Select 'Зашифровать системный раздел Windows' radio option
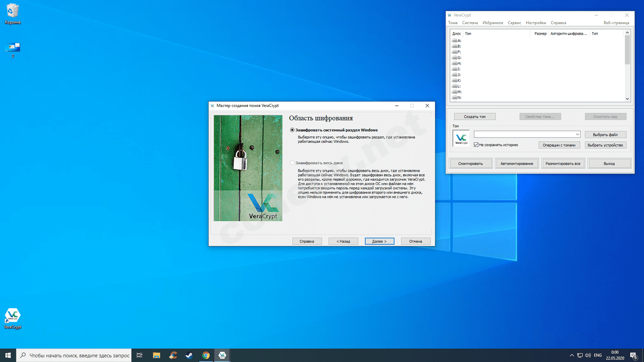 (x=292, y=130)
